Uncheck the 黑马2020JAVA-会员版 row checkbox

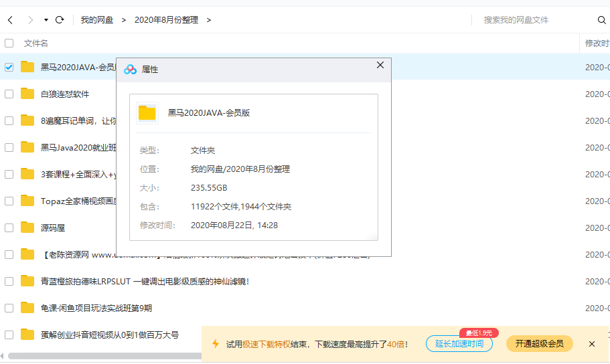(x=9, y=68)
